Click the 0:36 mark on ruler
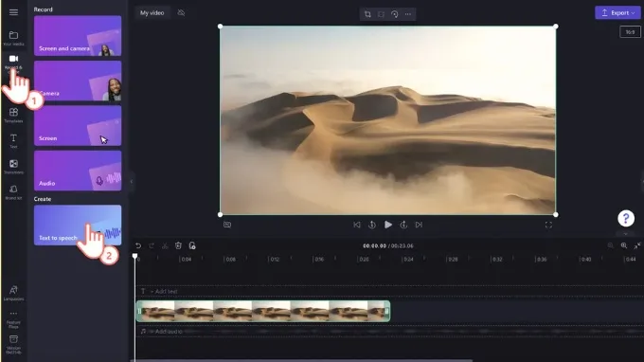 coord(542,260)
